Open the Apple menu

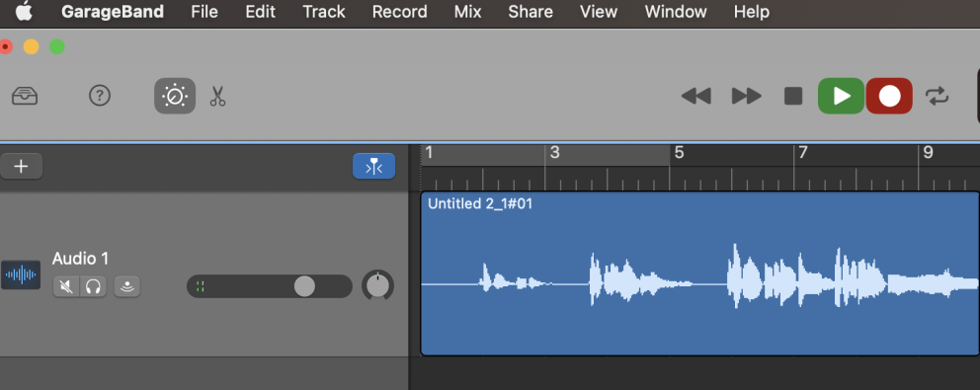click(x=25, y=11)
